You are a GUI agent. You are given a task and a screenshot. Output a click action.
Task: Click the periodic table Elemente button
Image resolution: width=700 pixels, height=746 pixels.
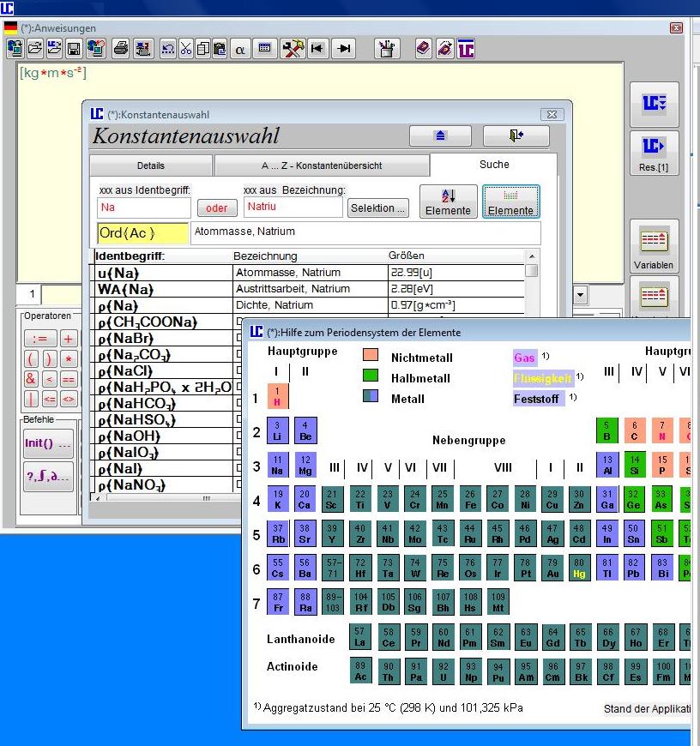(x=510, y=202)
